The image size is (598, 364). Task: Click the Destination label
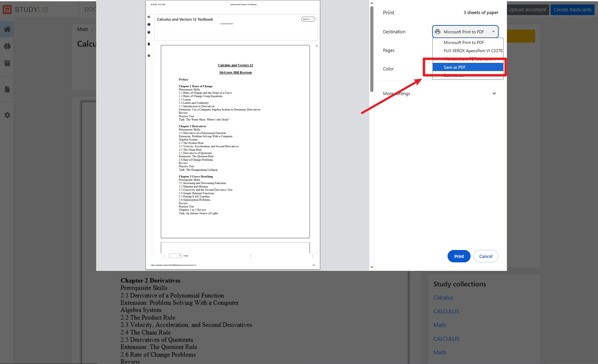point(394,32)
